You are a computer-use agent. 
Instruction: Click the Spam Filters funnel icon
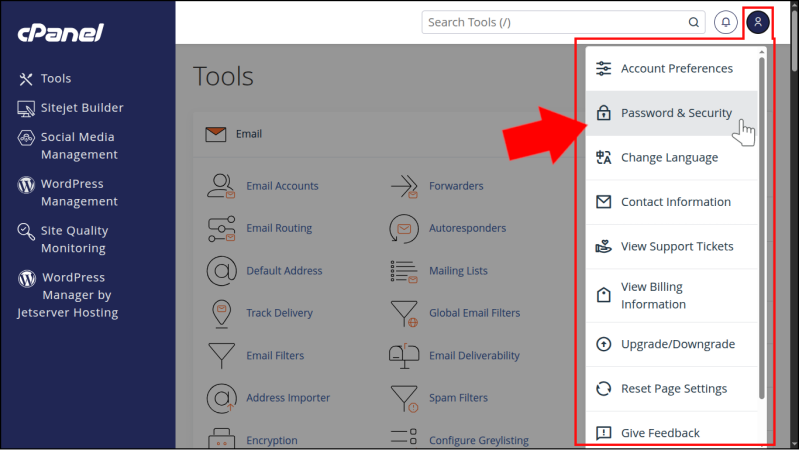[404, 398]
